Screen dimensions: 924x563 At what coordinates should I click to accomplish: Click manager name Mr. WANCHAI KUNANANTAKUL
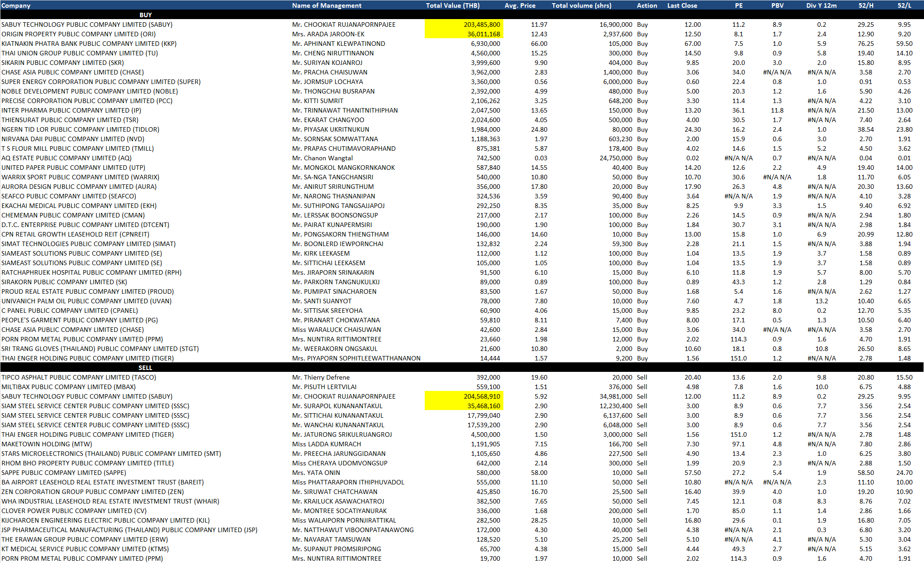click(x=338, y=425)
